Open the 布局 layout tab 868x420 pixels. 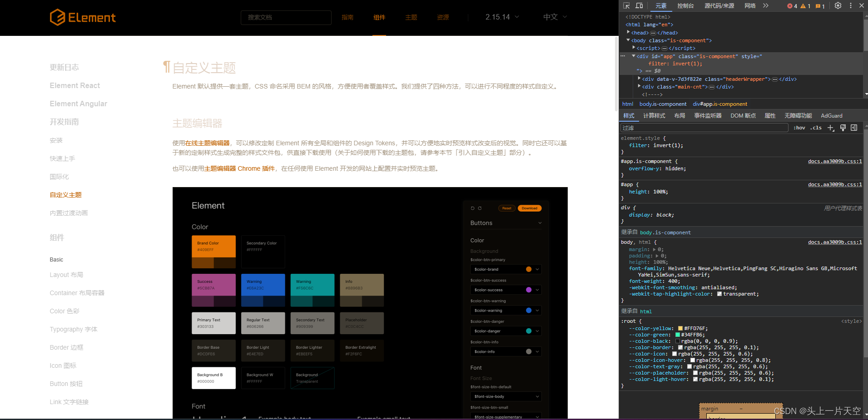[x=680, y=116]
